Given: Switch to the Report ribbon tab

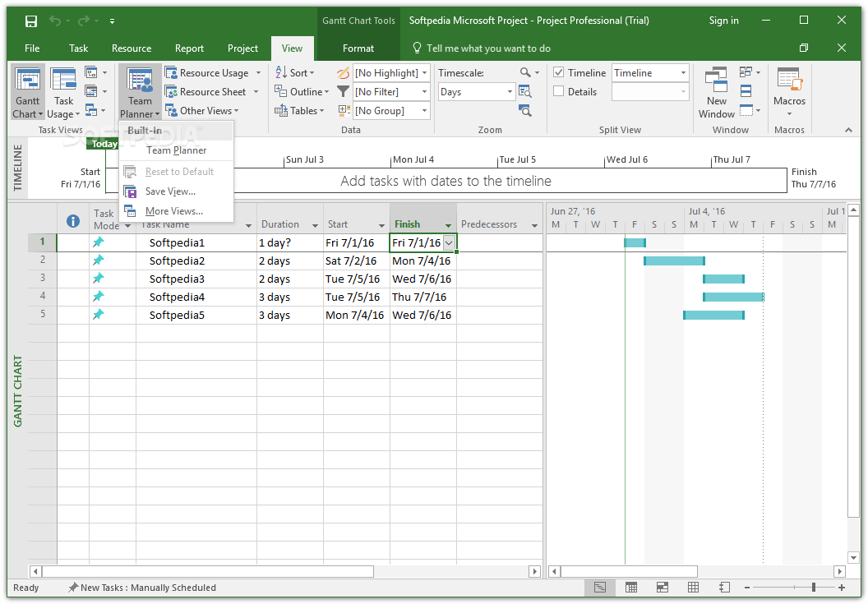Looking at the screenshot, I should (189, 48).
